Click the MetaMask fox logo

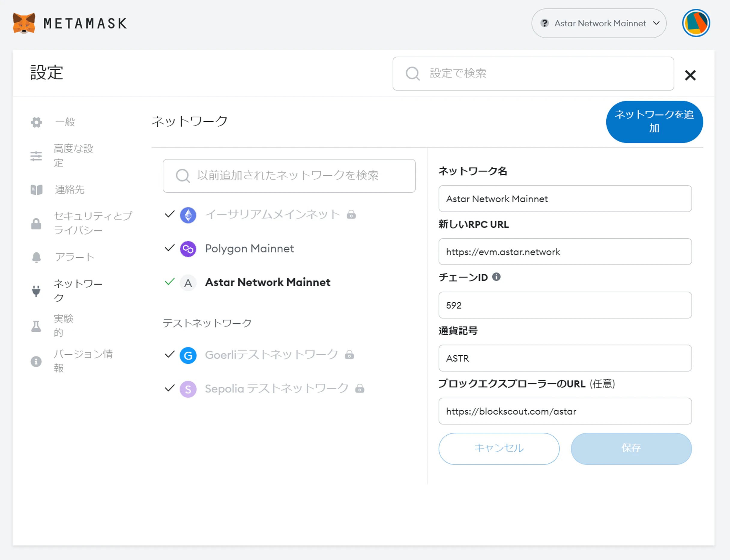(24, 23)
